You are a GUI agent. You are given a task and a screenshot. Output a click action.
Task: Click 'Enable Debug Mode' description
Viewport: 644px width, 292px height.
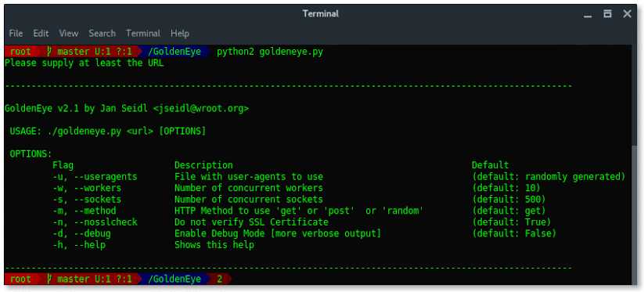278,234
